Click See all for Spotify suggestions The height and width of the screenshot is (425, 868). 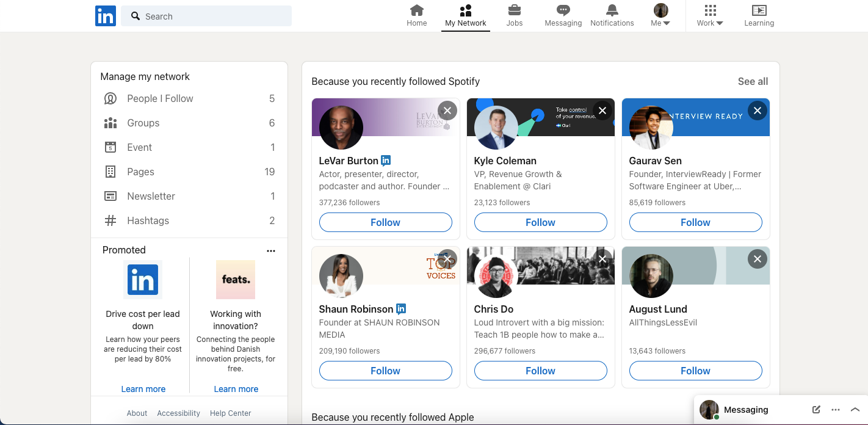(x=753, y=81)
